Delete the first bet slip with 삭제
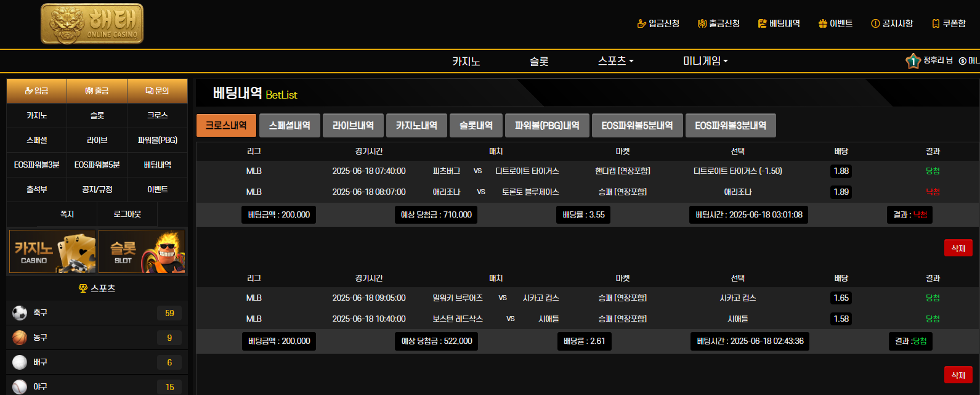The width and height of the screenshot is (980, 395). [958, 248]
